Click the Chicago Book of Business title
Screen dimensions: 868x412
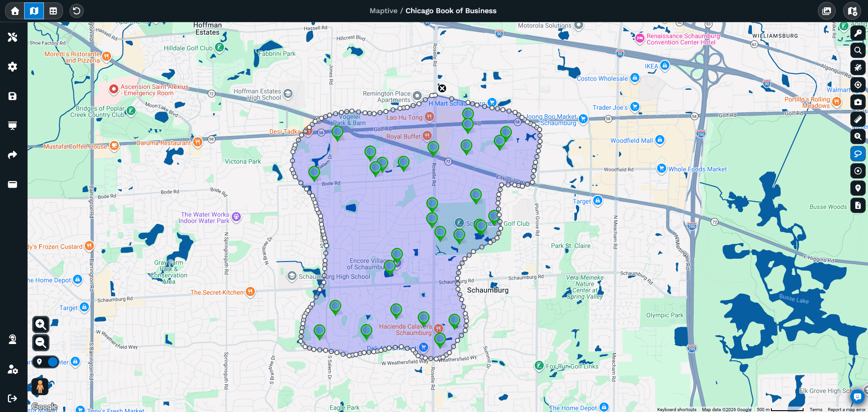click(x=451, y=11)
